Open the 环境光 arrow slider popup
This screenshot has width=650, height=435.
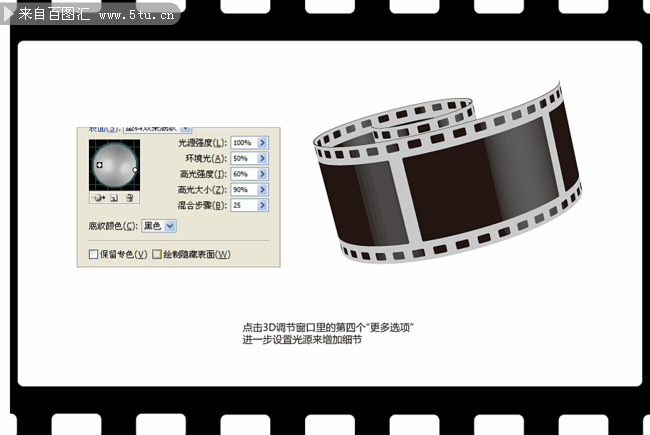pos(262,158)
